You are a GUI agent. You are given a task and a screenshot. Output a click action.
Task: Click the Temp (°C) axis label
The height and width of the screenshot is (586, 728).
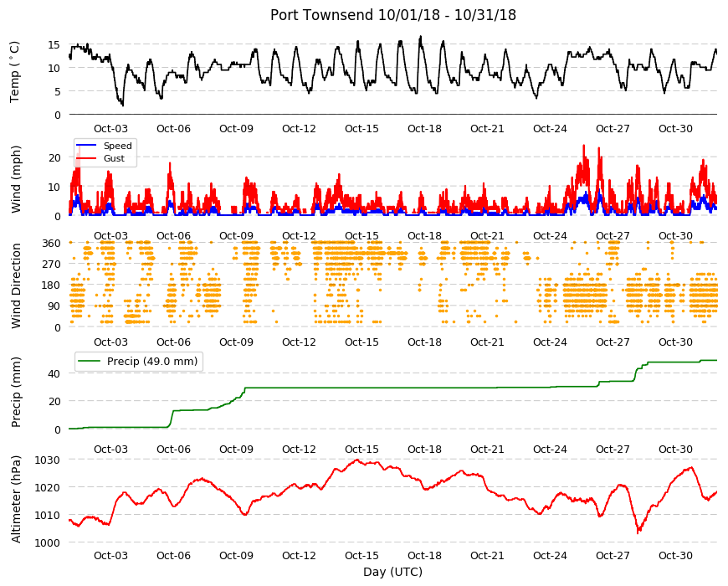[15, 72]
